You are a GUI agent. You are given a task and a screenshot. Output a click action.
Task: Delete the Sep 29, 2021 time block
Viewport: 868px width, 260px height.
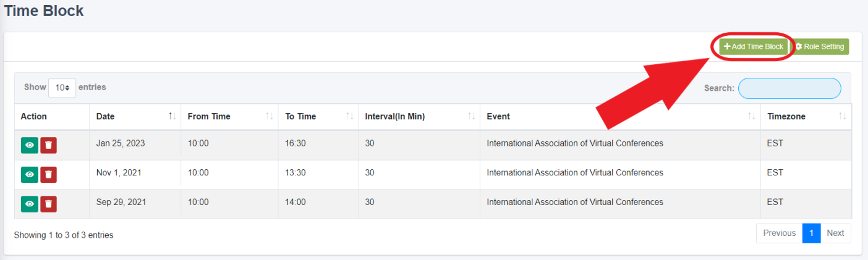coord(48,203)
